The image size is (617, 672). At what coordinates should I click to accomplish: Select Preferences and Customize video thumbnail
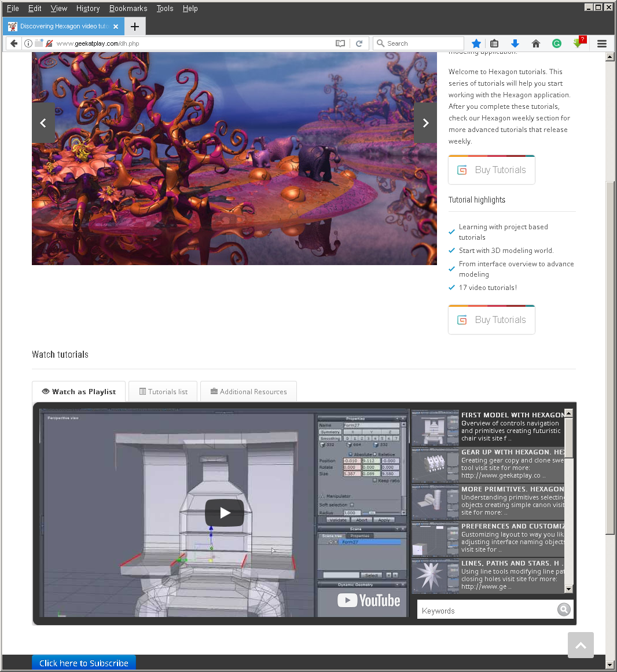(435, 539)
